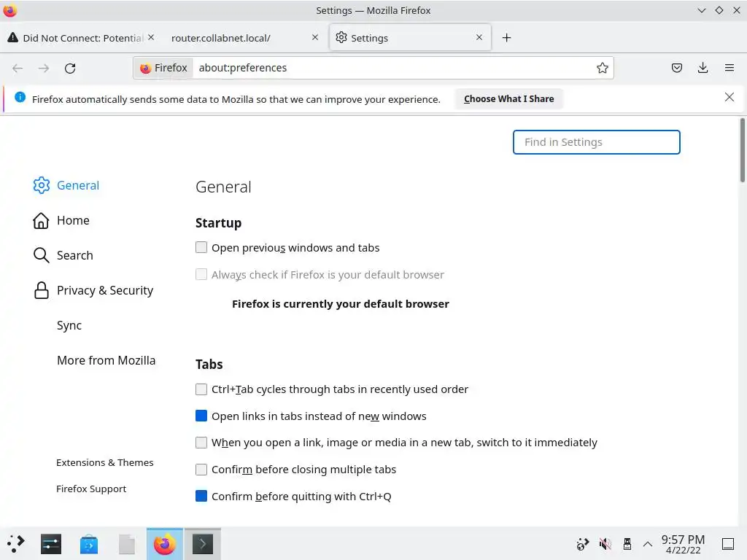Open System Settings from the taskbar
747x560 pixels.
tap(51, 544)
